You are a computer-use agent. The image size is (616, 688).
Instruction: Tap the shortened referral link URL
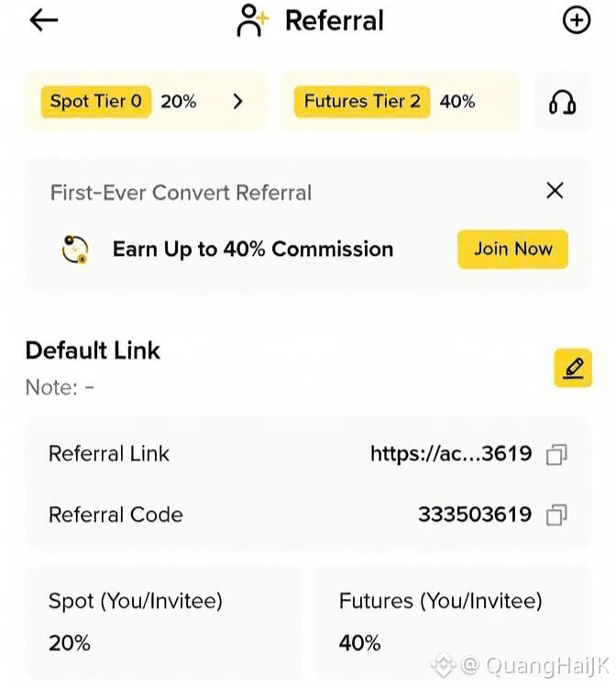click(x=450, y=453)
